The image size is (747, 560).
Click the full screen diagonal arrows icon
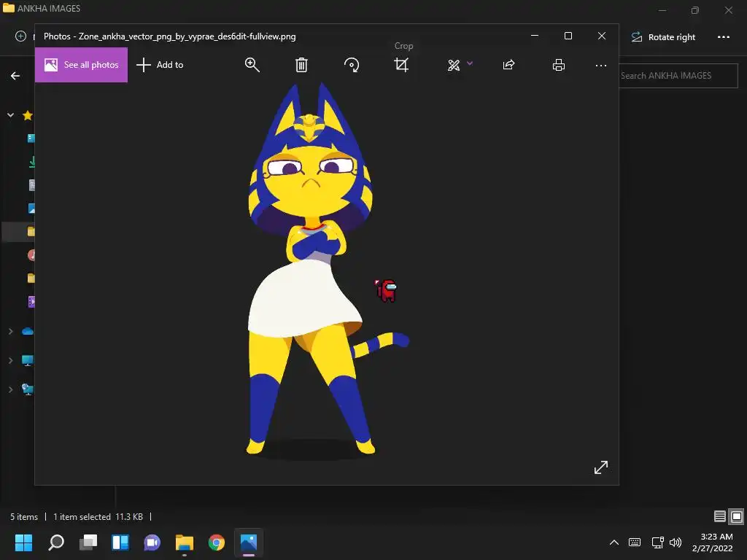pyautogui.click(x=601, y=467)
